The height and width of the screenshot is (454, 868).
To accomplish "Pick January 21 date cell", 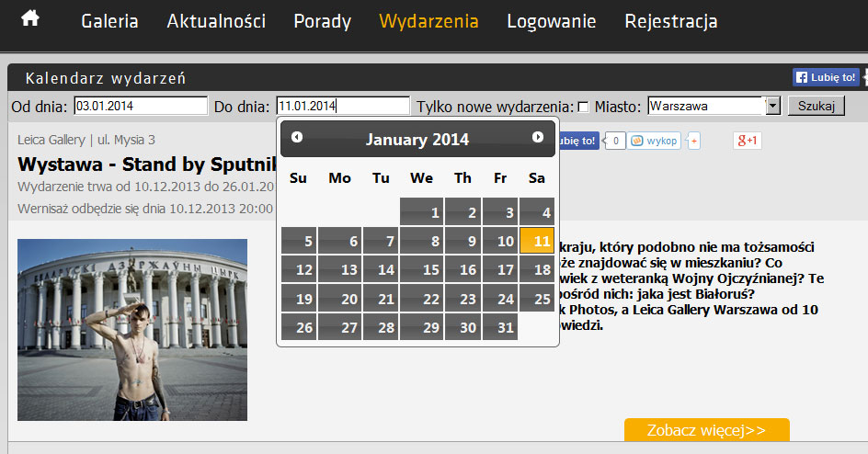I will [381, 298].
